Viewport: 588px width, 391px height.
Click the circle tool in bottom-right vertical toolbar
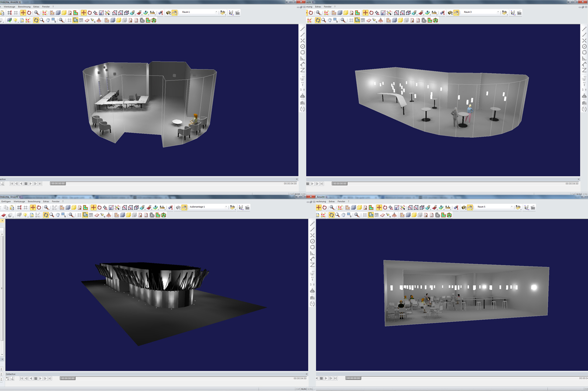pos(312,241)
